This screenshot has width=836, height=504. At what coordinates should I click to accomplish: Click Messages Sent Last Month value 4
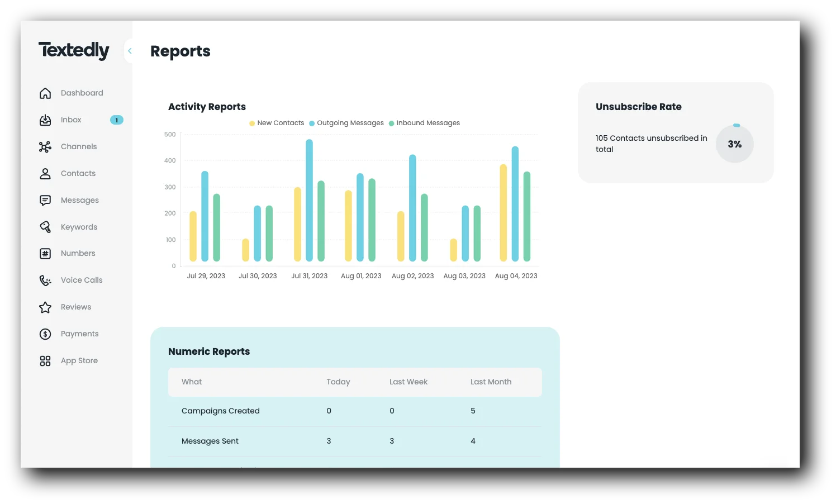(x=473, y=441)
